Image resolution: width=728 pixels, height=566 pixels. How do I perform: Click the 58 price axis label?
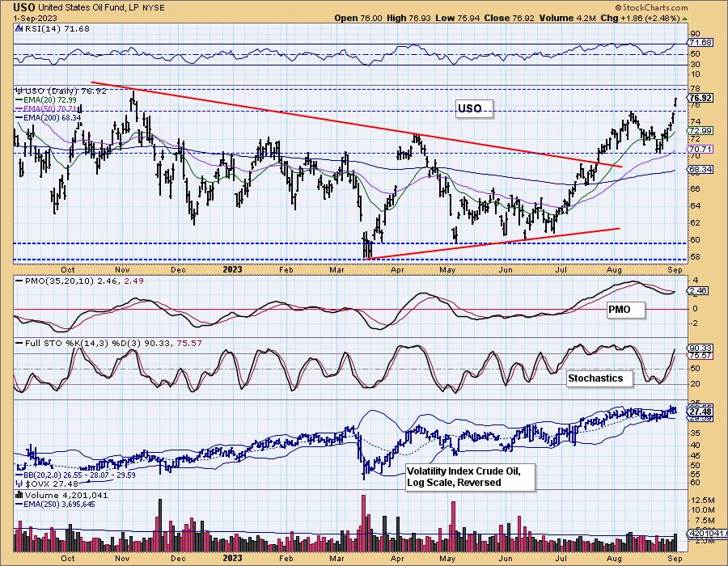696,257
